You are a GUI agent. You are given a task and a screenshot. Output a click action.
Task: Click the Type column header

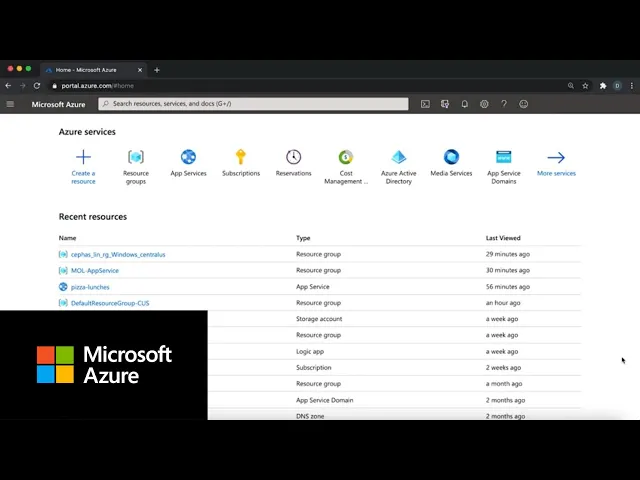point(303,238)
